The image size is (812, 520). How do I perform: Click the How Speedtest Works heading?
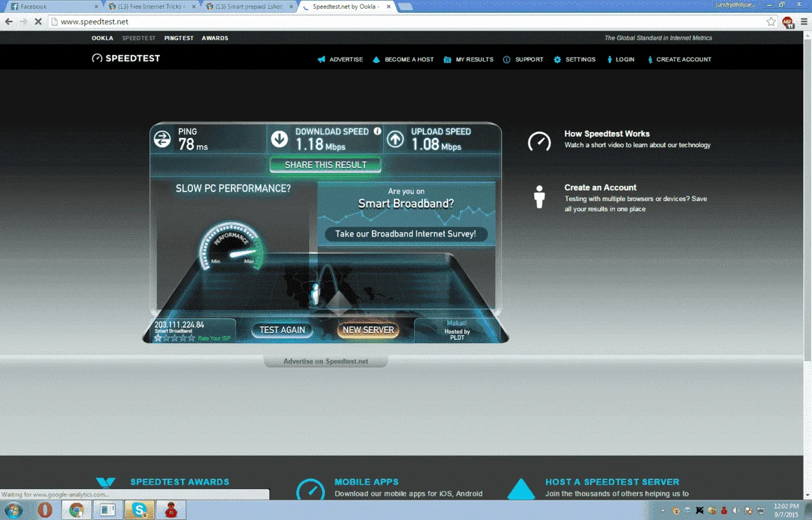point(607,134)
